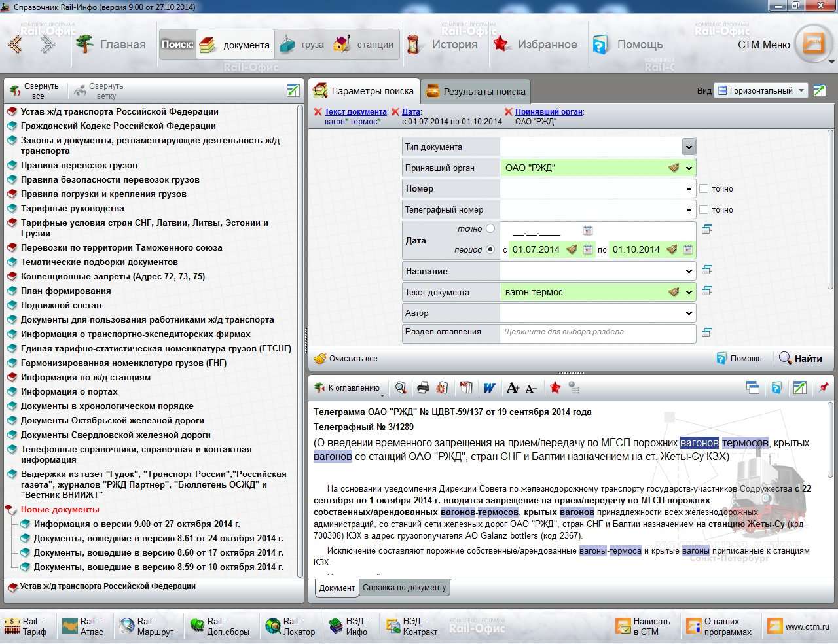Add document to favorites with red star
Viewport: 838px width, 644px height.
(x=555, y=388)
